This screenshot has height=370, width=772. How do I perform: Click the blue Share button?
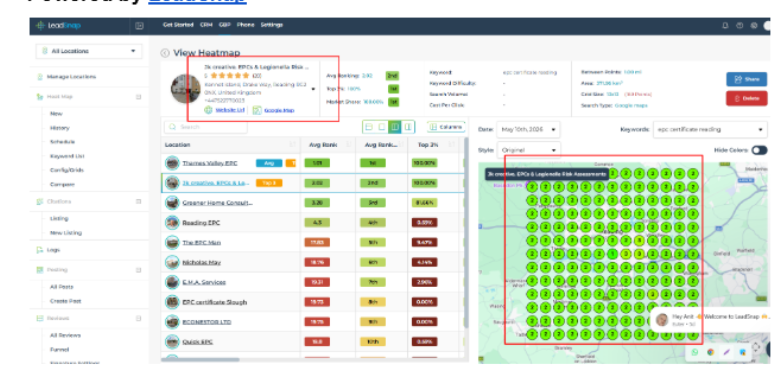(746, 79)
